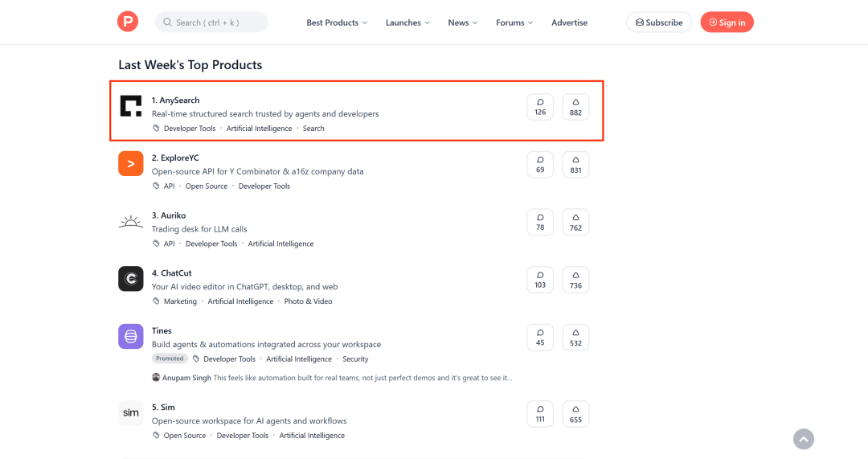Expand the Best Products dropdown
The width and height of the screenshot is (868, 459).
click(337, 23)
